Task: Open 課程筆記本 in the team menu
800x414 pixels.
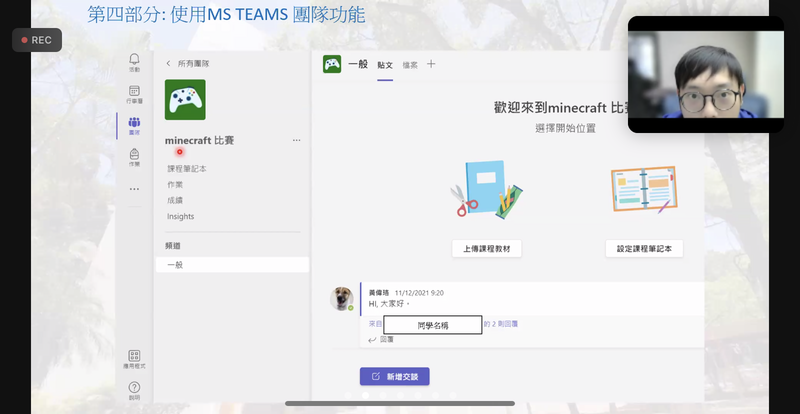Action: 187,169
